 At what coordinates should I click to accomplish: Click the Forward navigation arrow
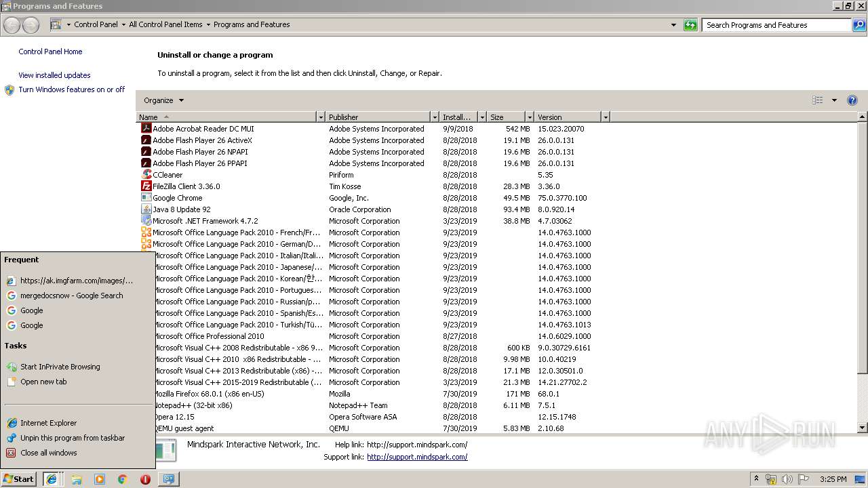coord(31,25)
